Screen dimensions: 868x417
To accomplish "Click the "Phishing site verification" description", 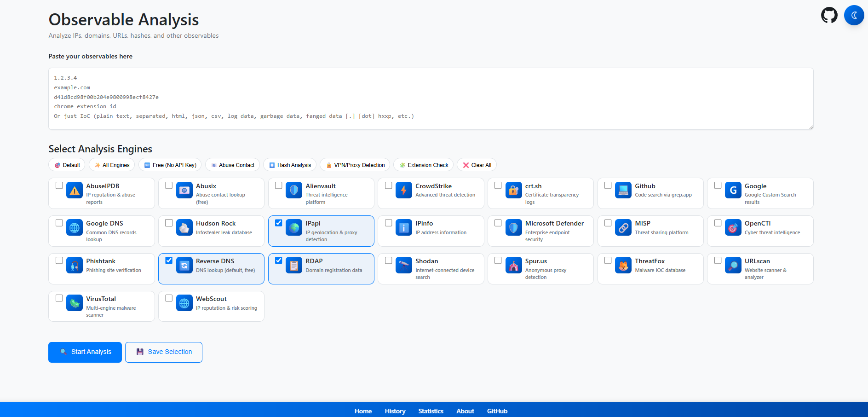I will coord(114,270).
